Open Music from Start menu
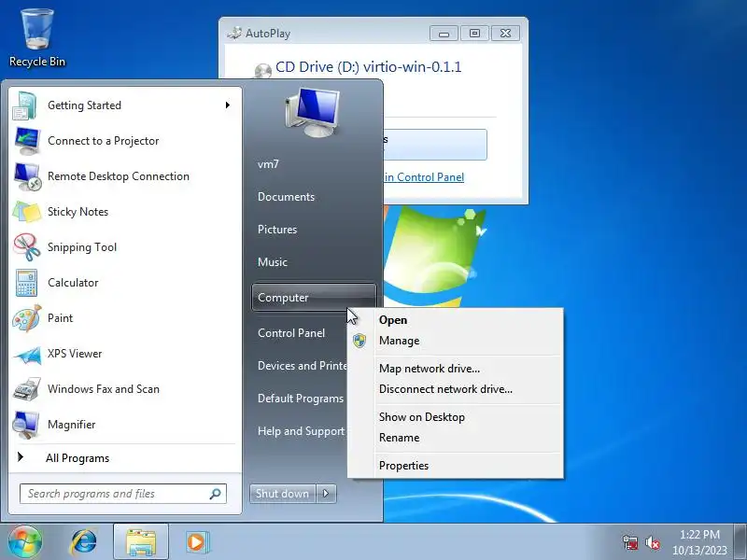747x560 pixels. [273, 262]
